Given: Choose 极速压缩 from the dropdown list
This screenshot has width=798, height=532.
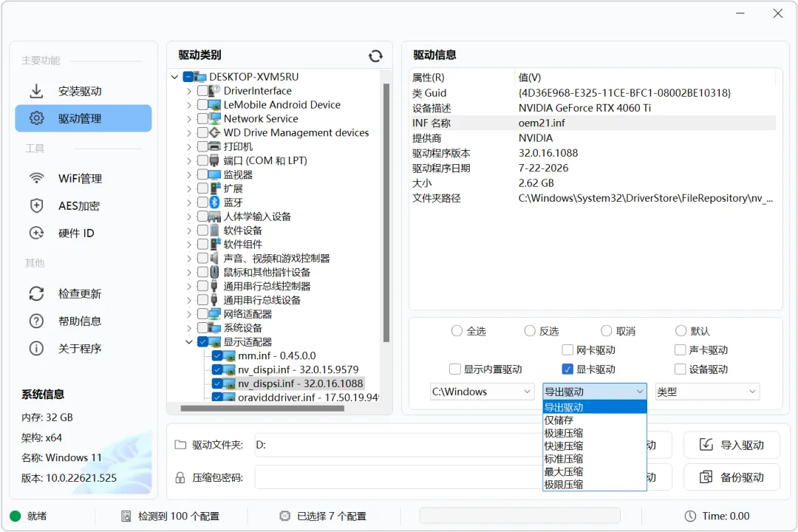Looking at the screenshot, I should click(x=594, y=433).
